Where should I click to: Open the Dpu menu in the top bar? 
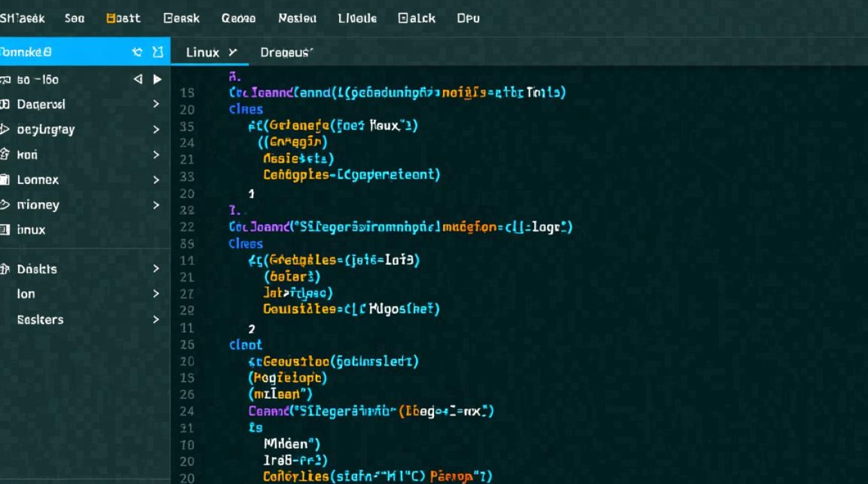pyautogui.click(x=468, y=18)
